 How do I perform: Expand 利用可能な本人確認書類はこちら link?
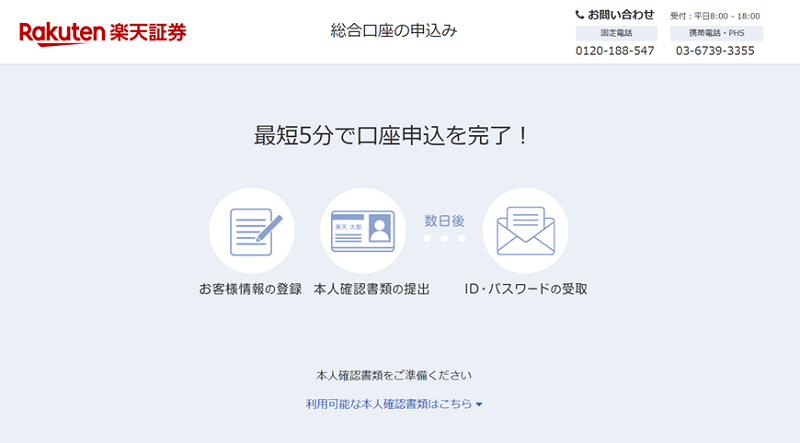(394, 404)
